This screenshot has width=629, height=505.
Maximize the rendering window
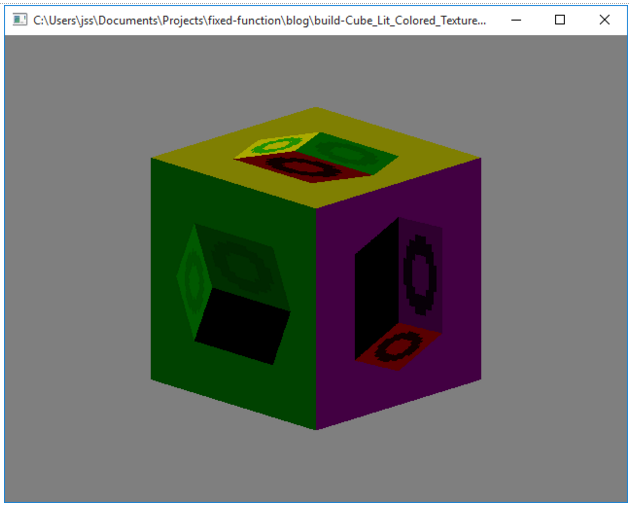560,20
